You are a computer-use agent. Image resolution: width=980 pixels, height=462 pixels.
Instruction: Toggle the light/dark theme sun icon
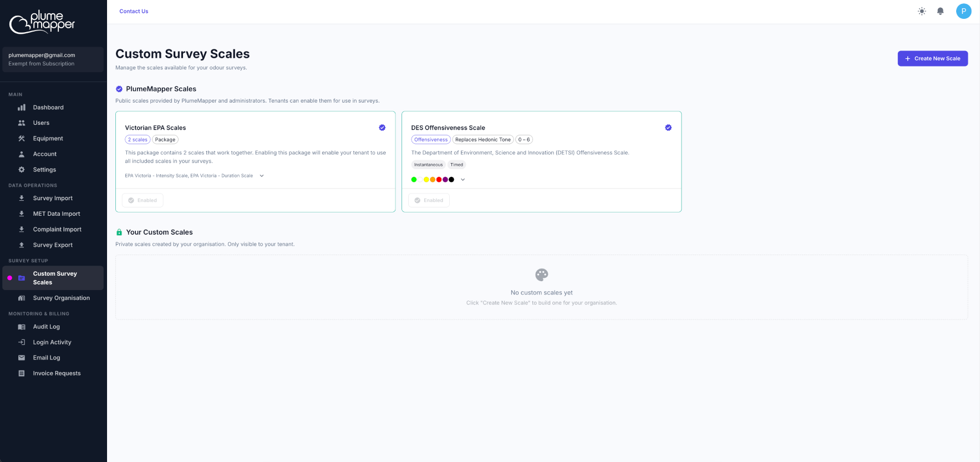click(922, 11)
